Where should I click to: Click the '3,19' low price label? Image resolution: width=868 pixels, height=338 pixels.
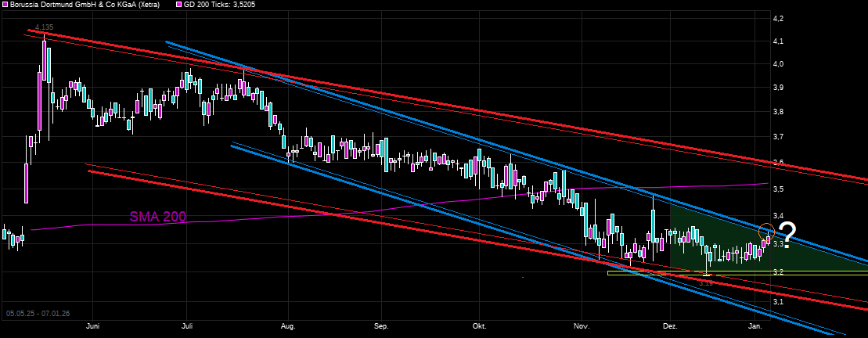pyautogui.click(x=706, y=283)
